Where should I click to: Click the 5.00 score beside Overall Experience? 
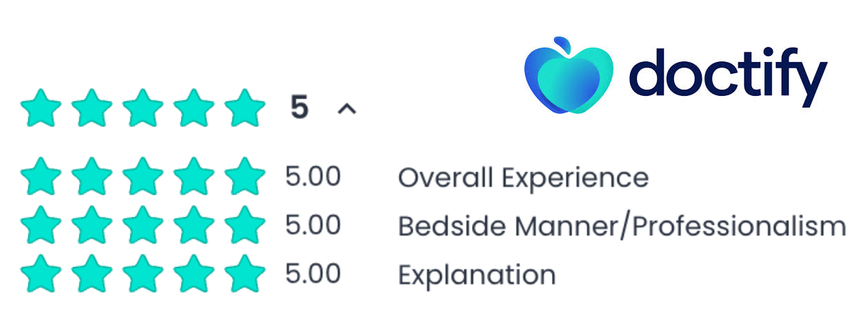click(313, 177)
